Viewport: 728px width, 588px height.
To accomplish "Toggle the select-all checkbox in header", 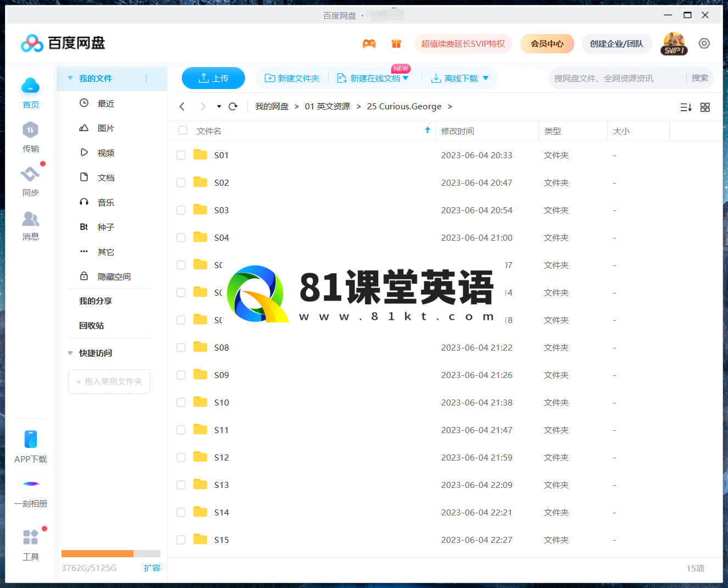I will [x=183, y=130].
